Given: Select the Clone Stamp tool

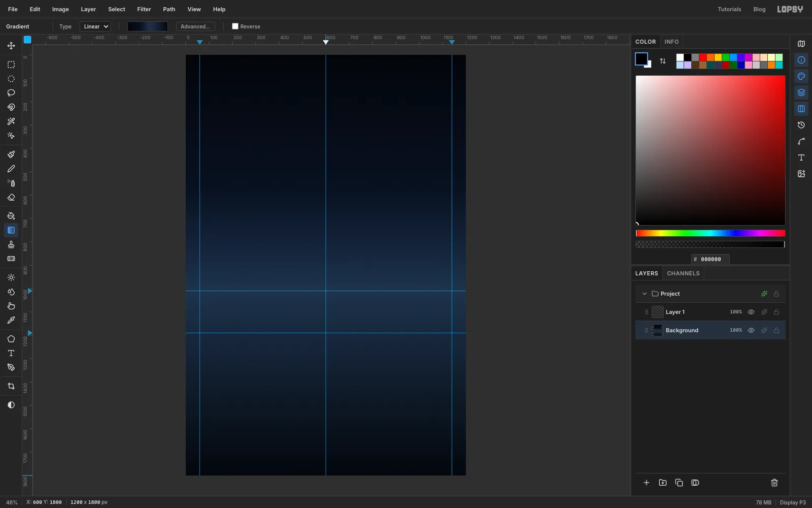Looking at the screenshot, I should pos(11,244).
